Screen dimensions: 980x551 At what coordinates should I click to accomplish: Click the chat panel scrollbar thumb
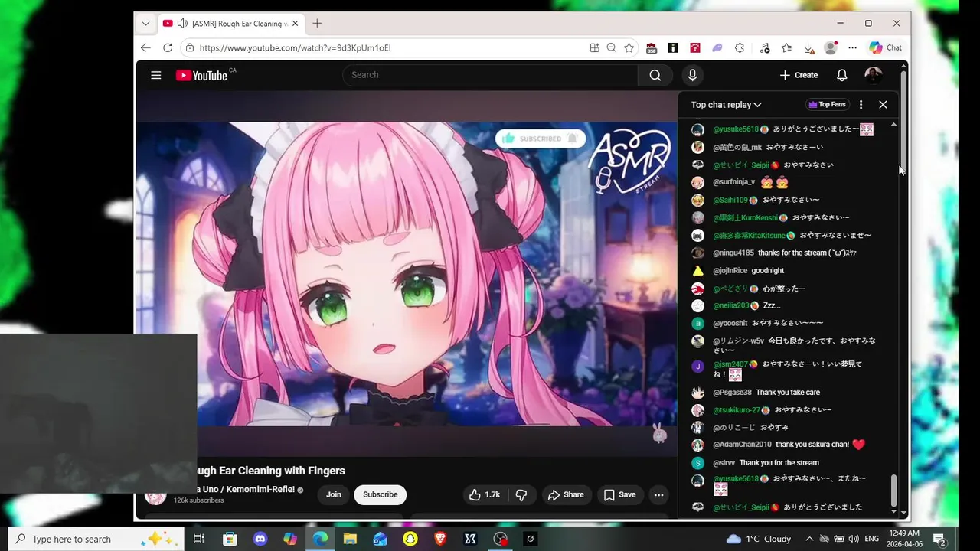pyautogui.click(x=893, y=490)
